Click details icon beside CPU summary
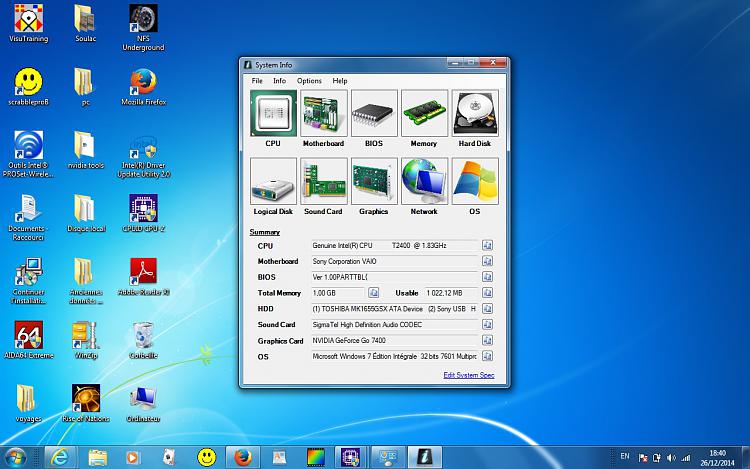This screenshot has width=750, height=469. coord(487,245)
